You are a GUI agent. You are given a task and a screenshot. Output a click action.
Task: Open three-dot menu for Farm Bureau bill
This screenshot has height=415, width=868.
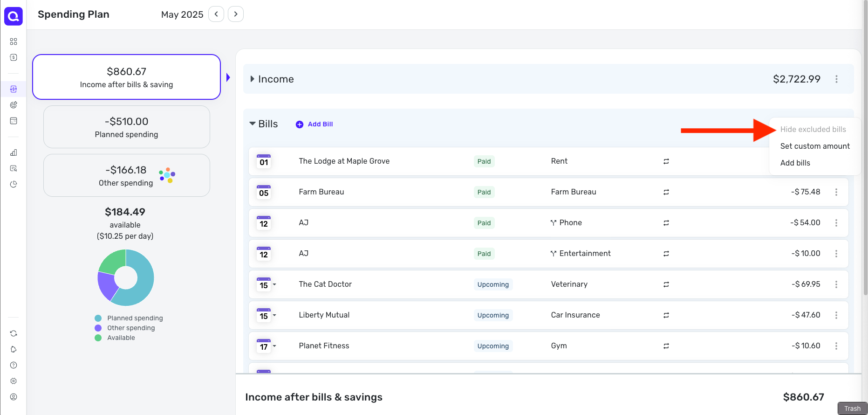[x=836, y=192]
